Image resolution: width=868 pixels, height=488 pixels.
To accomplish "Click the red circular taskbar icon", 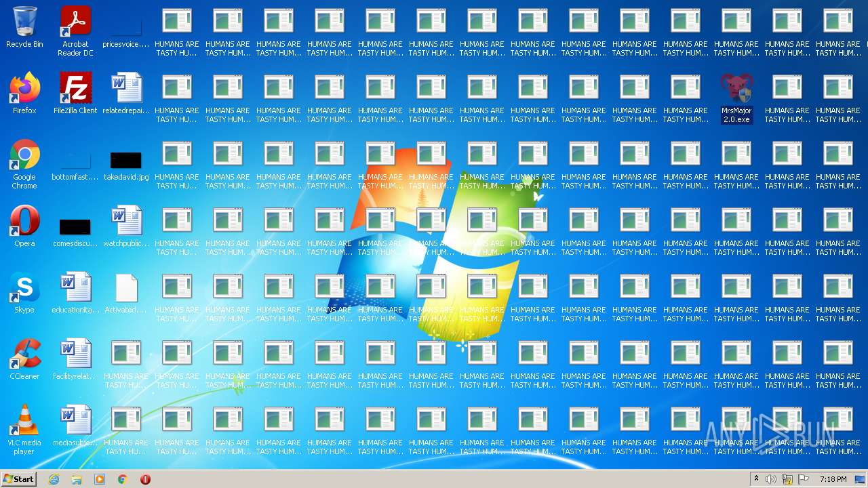I will [x=145, y=479].
